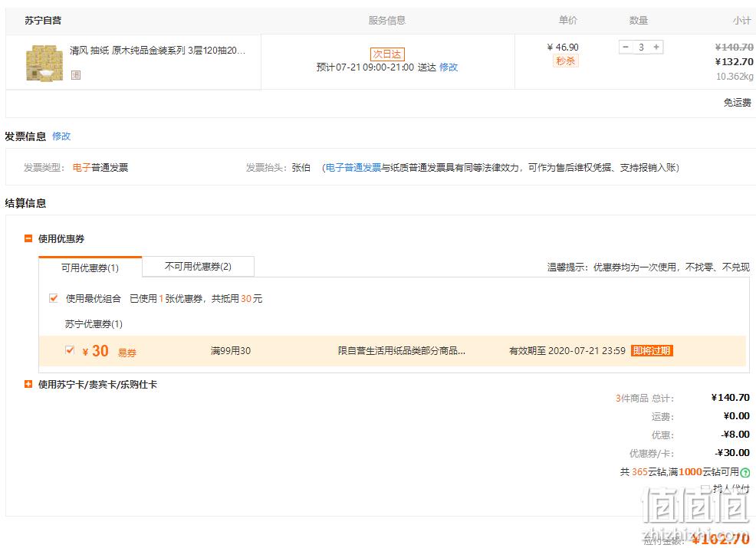Click the estimated delivery 预计07-21 09:00-21:00 送达
Viewport: 756px width, 548px height.
pos(376,67)
